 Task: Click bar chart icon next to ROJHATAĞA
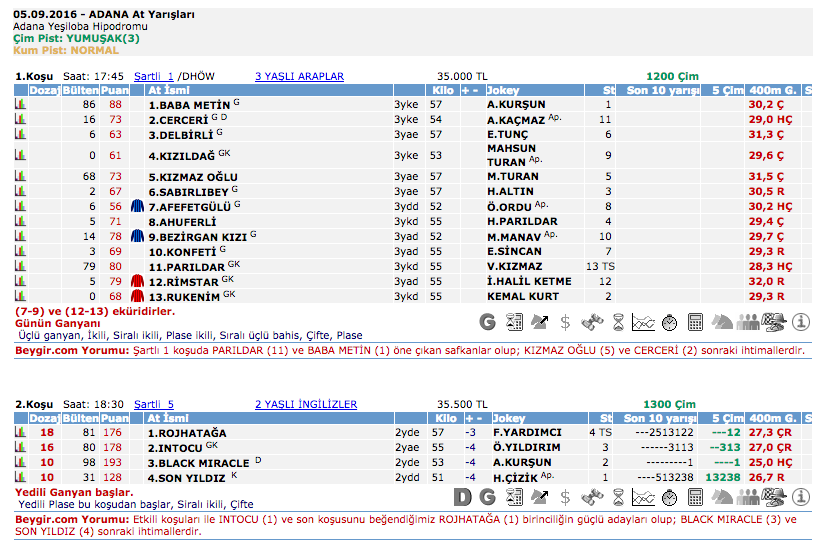coord(19,433)
